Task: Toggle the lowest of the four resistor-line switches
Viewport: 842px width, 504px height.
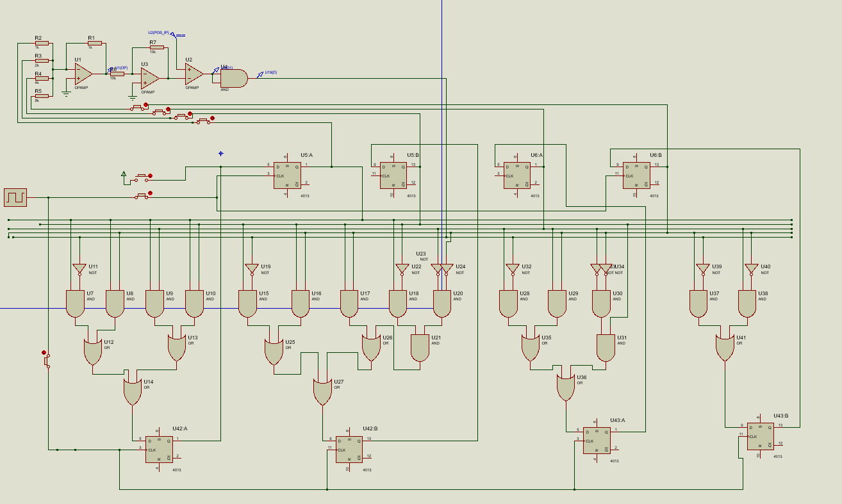Action: click(205, 120)
